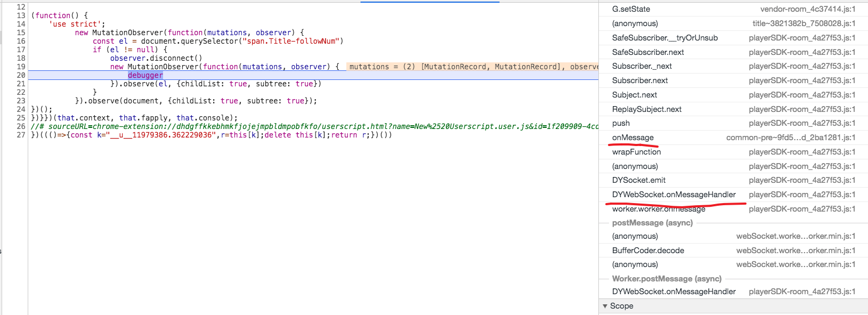Select the wrapFunction call frame

pyautogui.click(x=636, y=152)
